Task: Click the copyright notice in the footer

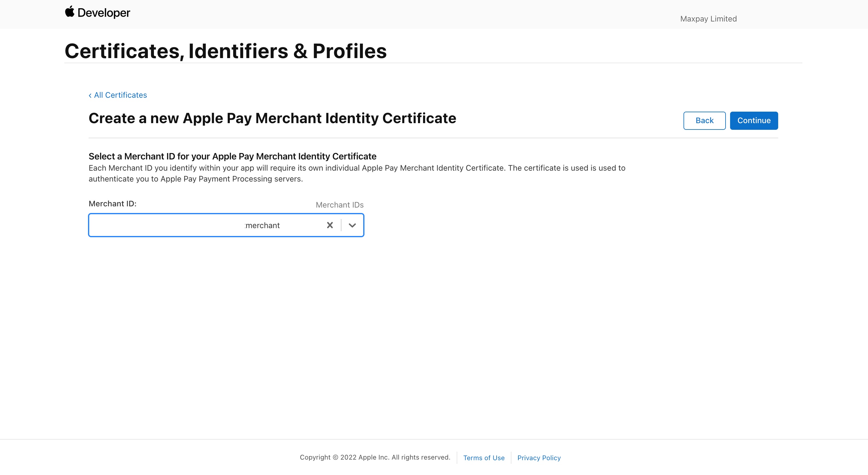Action: pyautogui.click(x=375, y=457)
